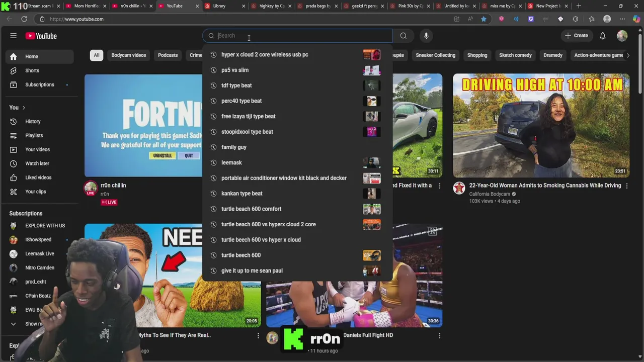Open options menu for California Bodycam video
This screenshot has width=644, height=362.
(627, 186)
